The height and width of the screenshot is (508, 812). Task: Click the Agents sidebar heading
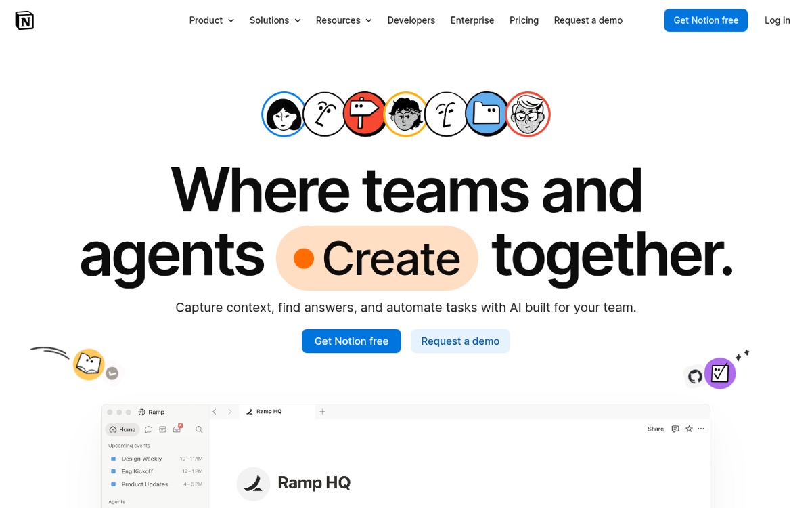click(x=117, y=502)
